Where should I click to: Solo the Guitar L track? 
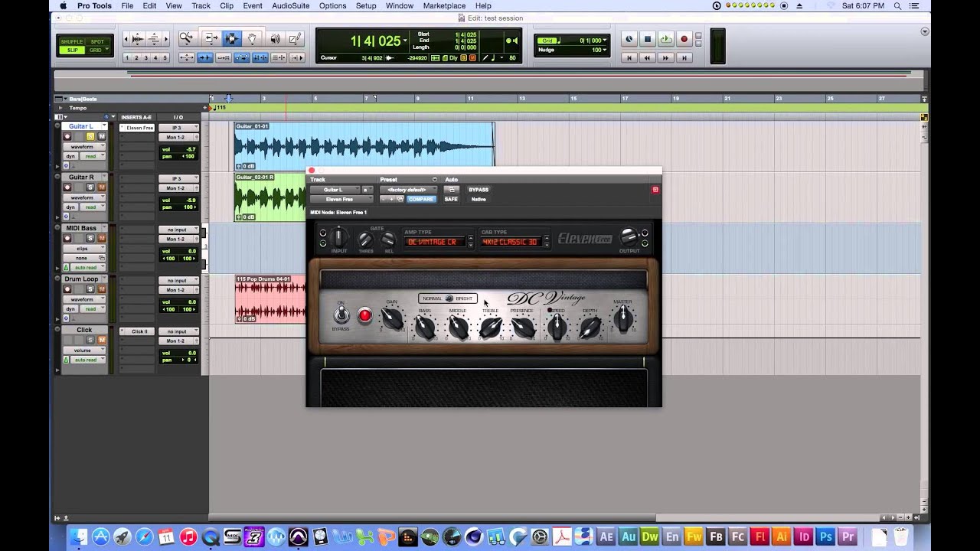point(90,136)
